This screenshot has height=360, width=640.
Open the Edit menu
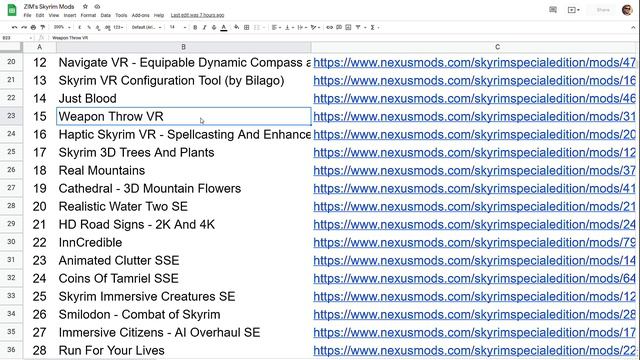click(x=40, y=15)
